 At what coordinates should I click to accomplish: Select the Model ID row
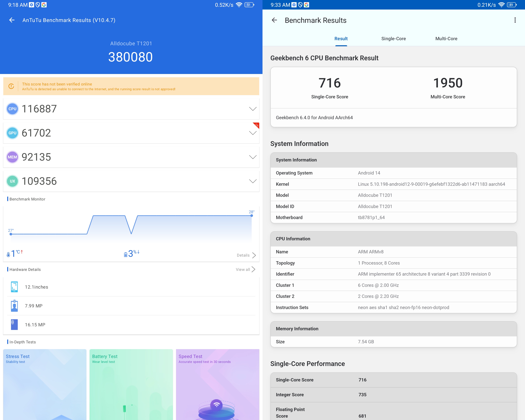click(394, 206)
